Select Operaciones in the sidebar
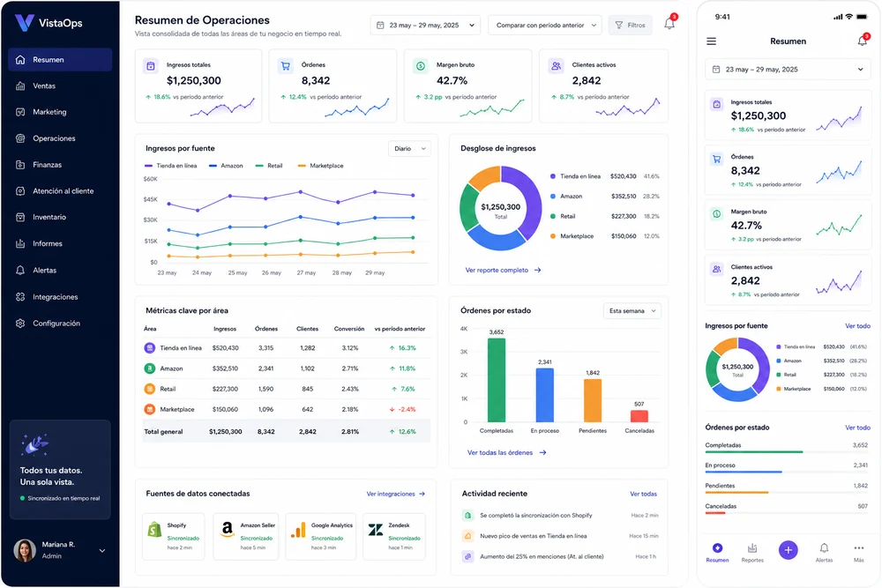 coord(60,138)
